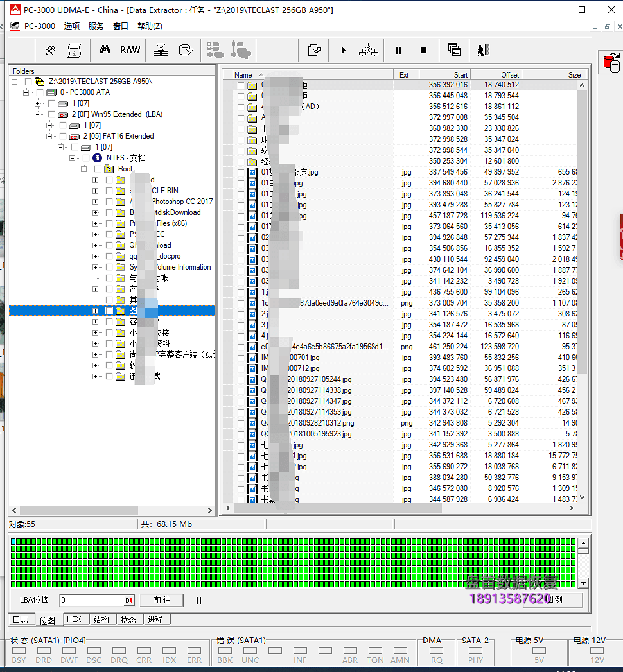Collapse the 2 [0F] Win95 Extended node
This screenshot has height=672, width=623.
[x=38, y=114]
